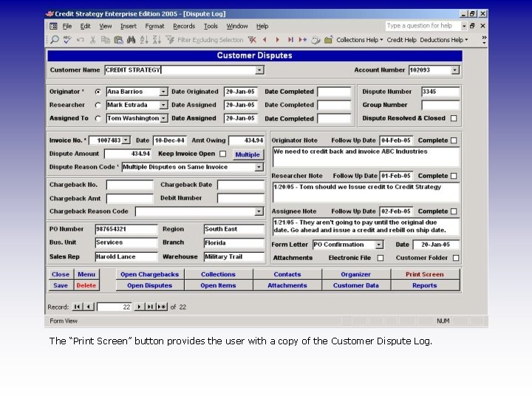This screenshot has height=399, width=532.
Task: Check Complete for Assignee Note
Action: (x=454, y=211)
